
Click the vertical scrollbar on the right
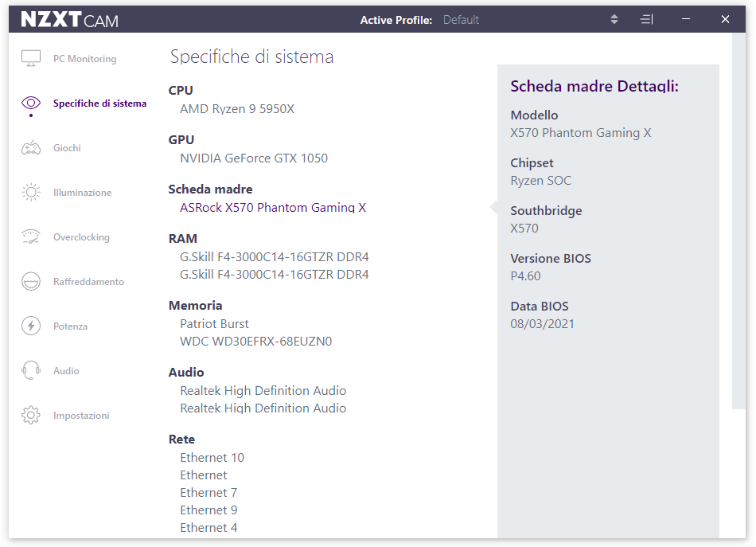[x=738, y=221]
